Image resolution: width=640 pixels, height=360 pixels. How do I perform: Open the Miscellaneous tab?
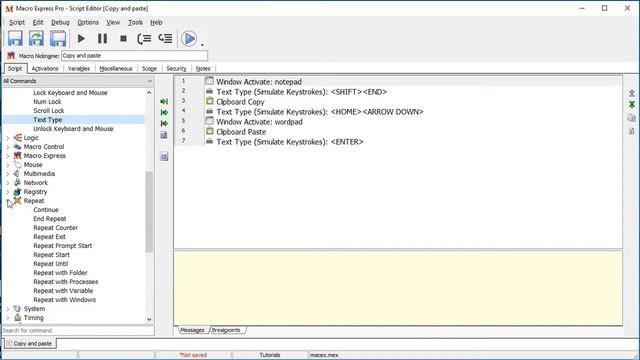click(116, 69)
